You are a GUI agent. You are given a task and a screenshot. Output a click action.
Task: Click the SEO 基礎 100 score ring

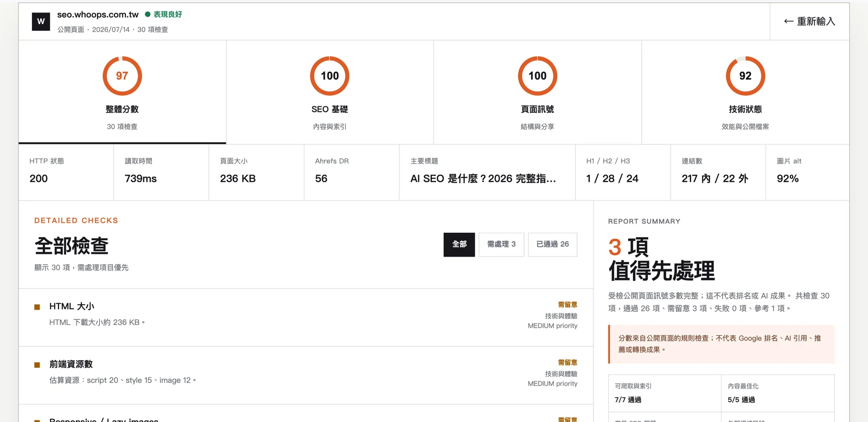(330, 76)
